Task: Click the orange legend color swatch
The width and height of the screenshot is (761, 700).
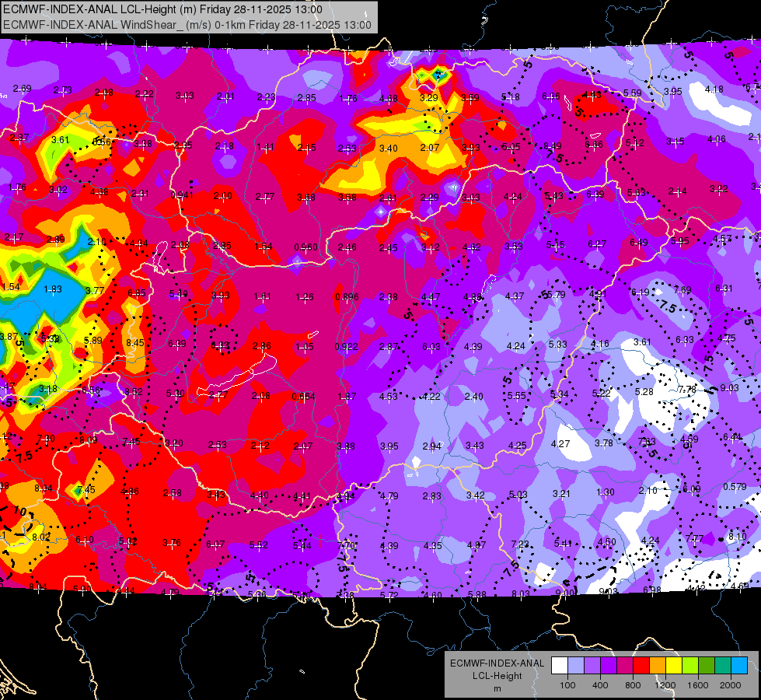Action: [658, 665]
